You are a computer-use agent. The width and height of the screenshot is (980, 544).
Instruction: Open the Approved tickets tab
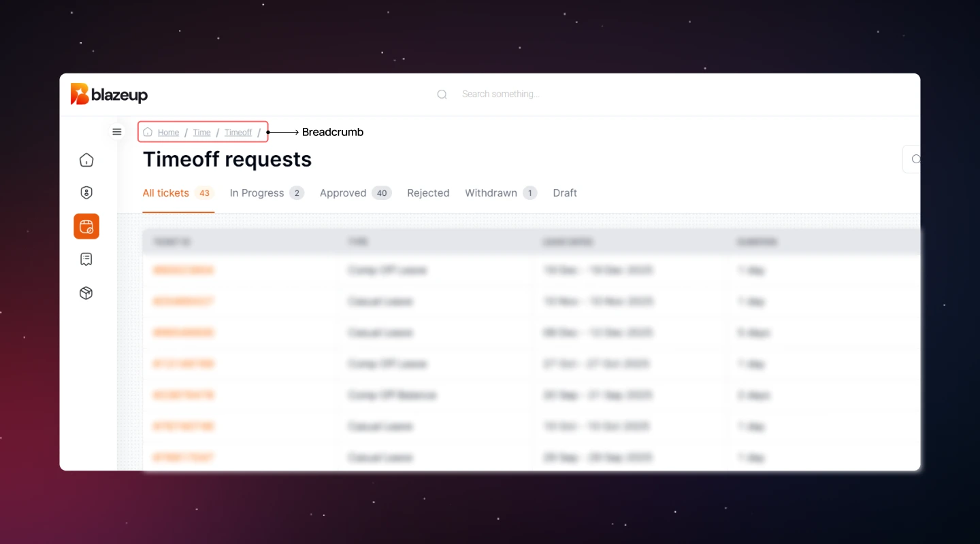[343, 192]
